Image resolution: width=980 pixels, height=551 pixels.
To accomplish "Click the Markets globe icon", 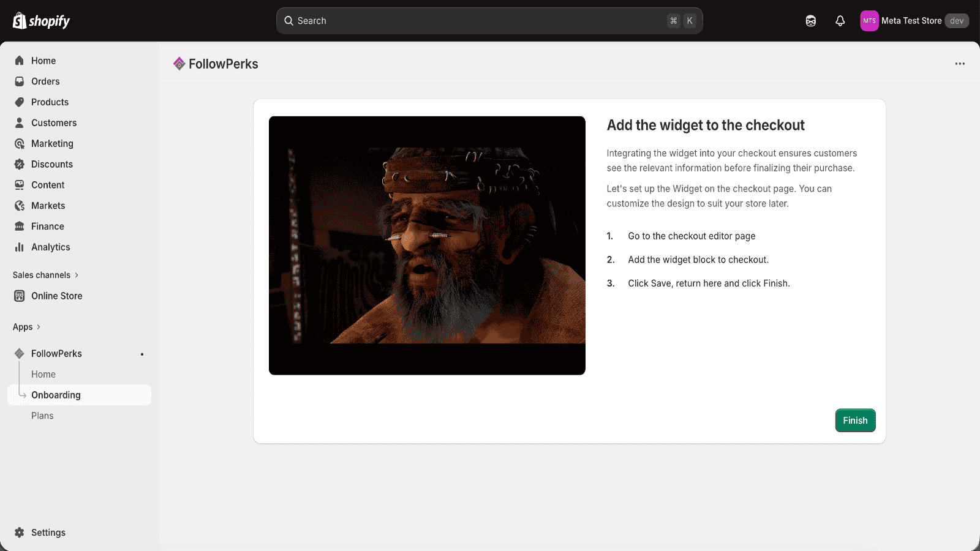I will coord(20,206).
